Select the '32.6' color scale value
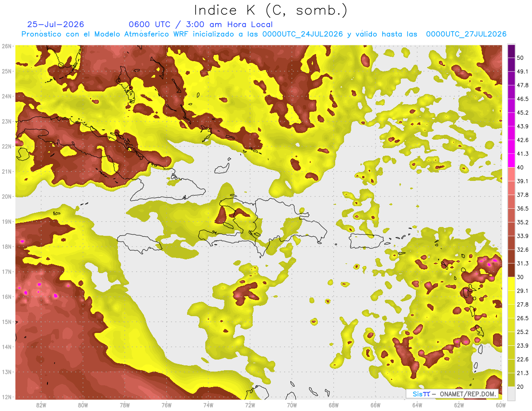The image size is (532, 411). click(523, 250)
